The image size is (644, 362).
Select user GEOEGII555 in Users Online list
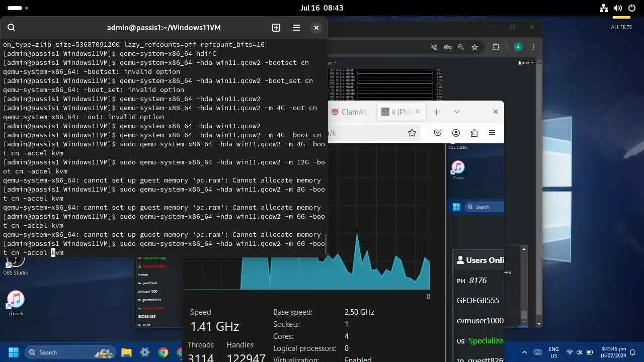(x=478, y=301)
